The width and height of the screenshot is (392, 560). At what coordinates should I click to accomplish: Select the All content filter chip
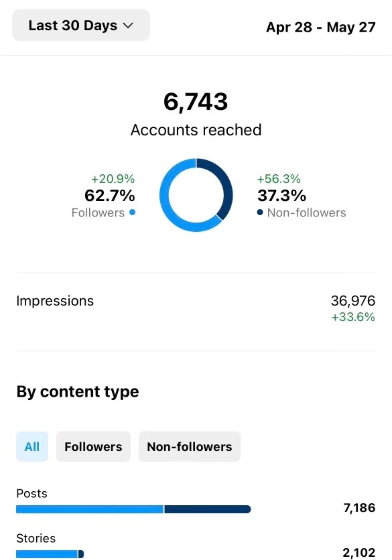(x=32, y=446)
